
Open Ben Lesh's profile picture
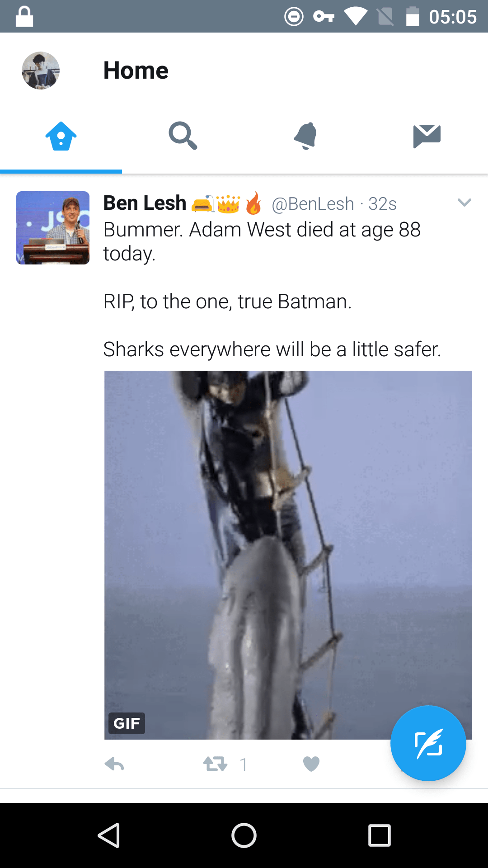click(53, 228)
